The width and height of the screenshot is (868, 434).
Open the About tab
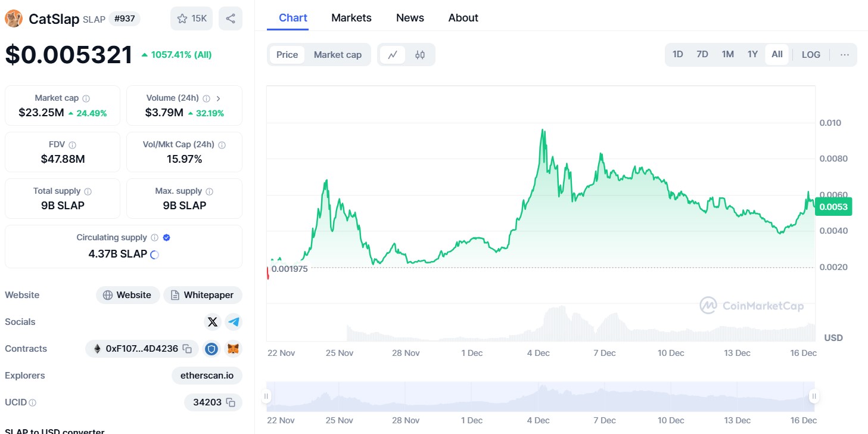tap(463, 18)
